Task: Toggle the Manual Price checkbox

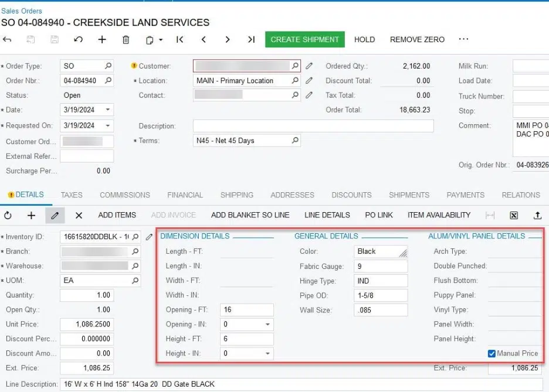Action: click(x=492, y=353)
